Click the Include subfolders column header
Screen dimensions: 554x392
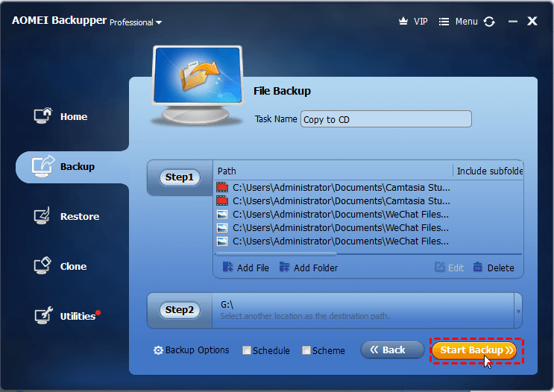click(488, 171)
